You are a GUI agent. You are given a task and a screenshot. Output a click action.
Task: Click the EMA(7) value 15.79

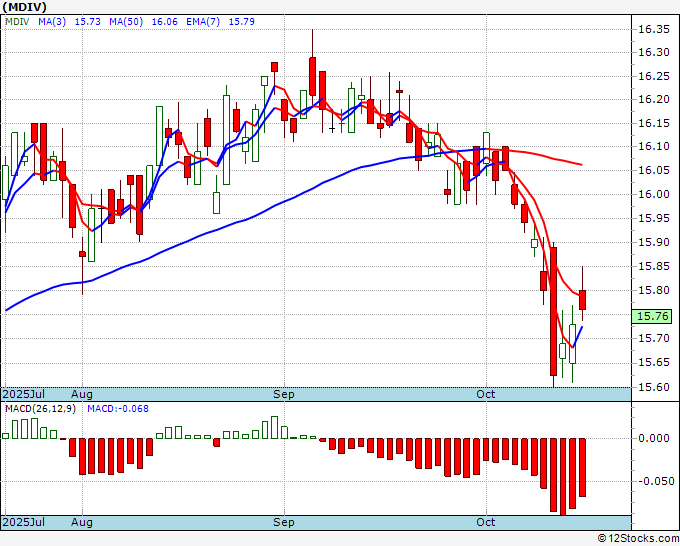click(x=242, y=22)
